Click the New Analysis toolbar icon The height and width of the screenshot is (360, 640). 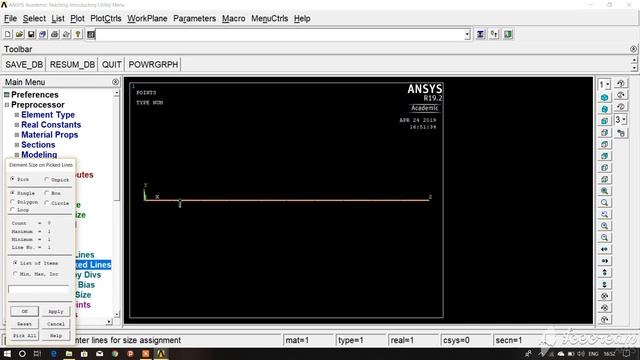pyautogui.click(x=8, y=35)
